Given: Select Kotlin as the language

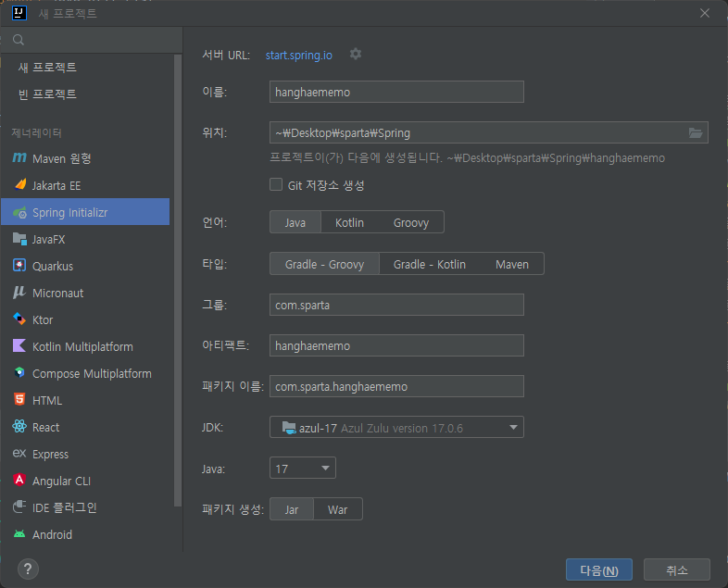Looking at the screenshot, I should coord(349,222).
